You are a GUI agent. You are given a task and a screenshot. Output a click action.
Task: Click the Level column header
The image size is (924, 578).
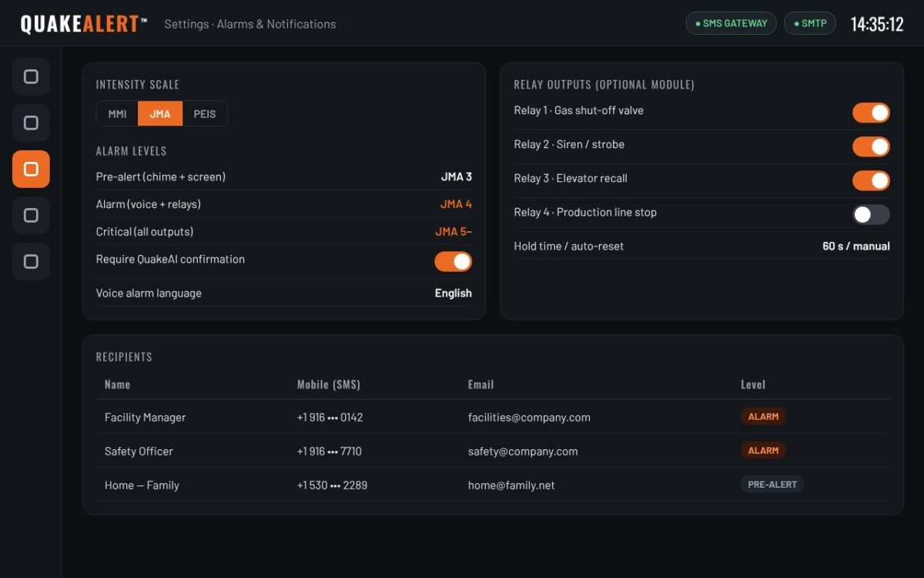(753, 384)
